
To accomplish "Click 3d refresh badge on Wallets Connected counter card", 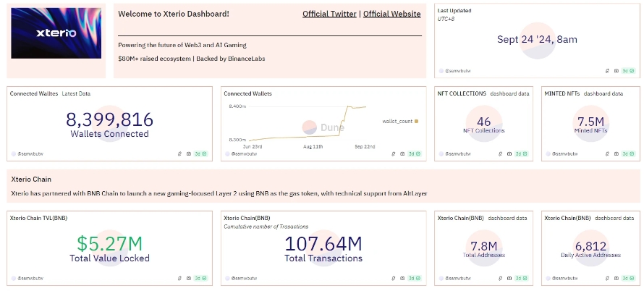I will click(201, 153).
